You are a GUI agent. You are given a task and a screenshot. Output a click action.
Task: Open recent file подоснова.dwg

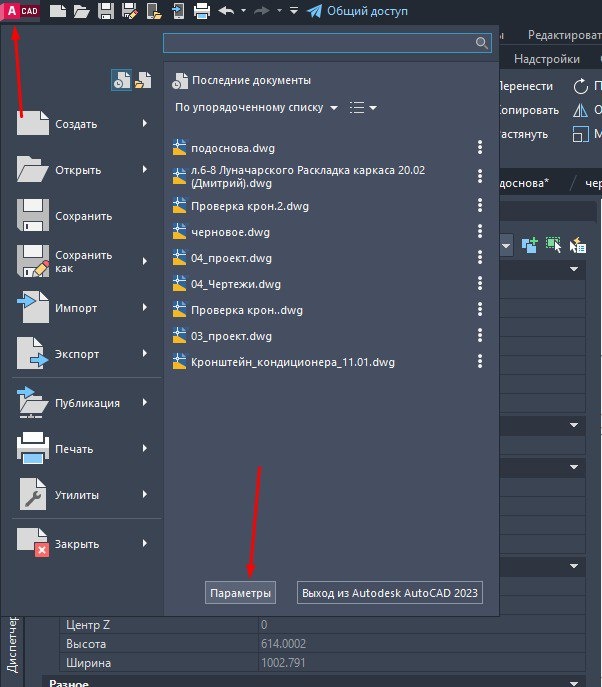(233, 148)
